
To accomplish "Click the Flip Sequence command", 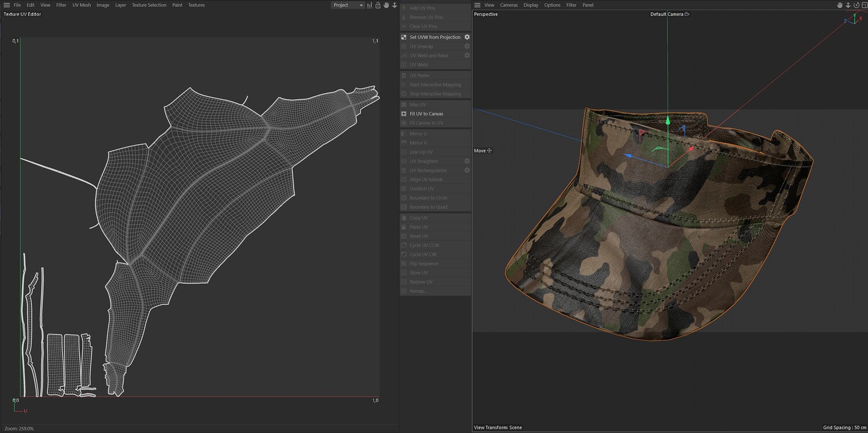I will click(435, 264).
